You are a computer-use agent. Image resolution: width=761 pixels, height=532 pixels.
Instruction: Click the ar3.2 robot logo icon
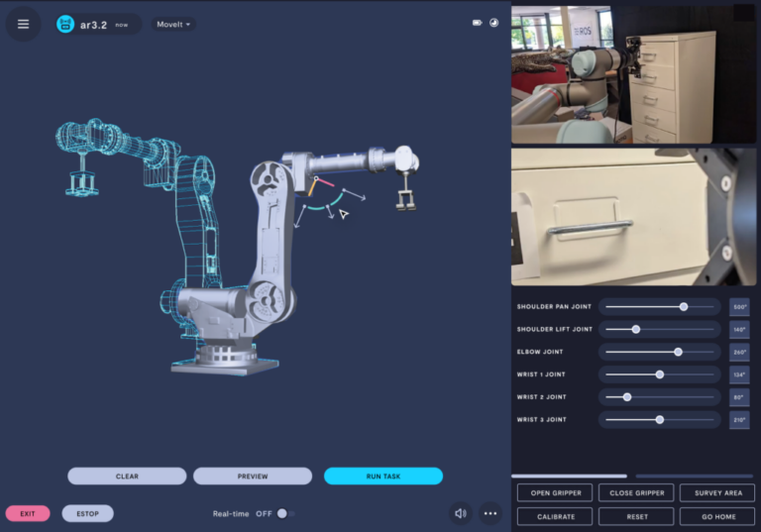pos(65,24)
